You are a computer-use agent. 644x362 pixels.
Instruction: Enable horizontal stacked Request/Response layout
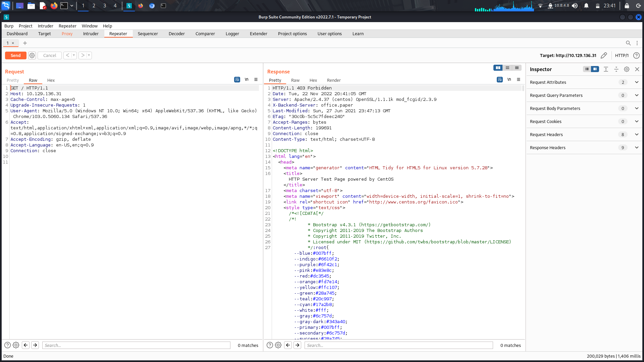(508, 68)
